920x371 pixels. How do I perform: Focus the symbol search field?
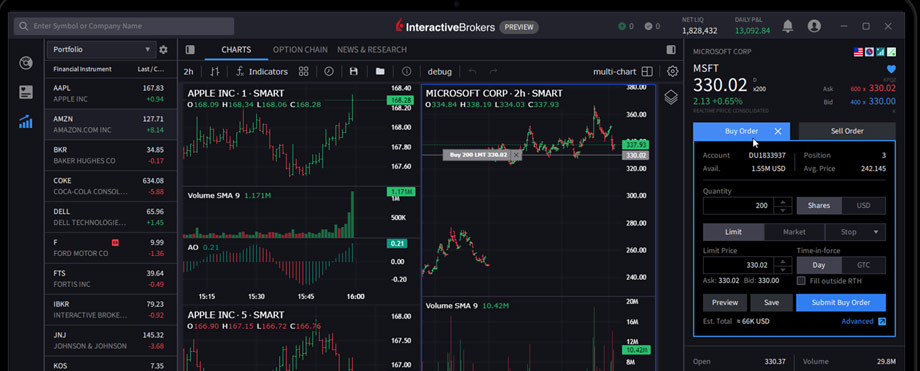[x=124, y=26]
